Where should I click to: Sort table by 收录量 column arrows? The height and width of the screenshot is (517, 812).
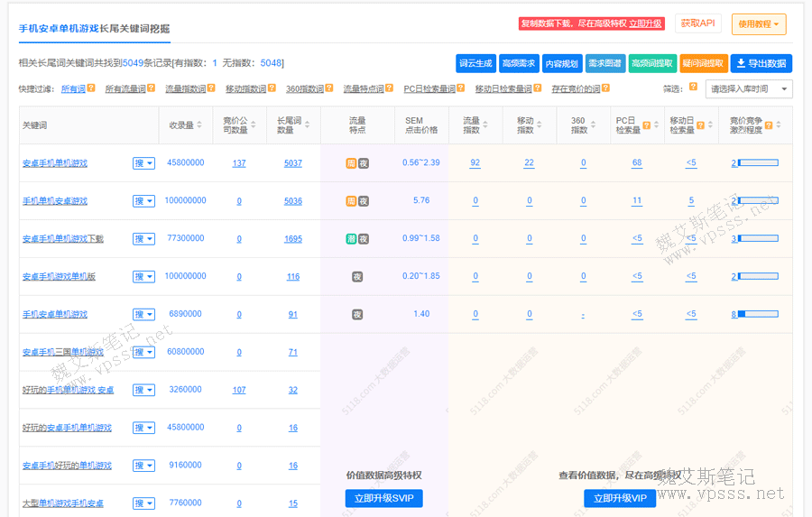click(x=199, y=125)
